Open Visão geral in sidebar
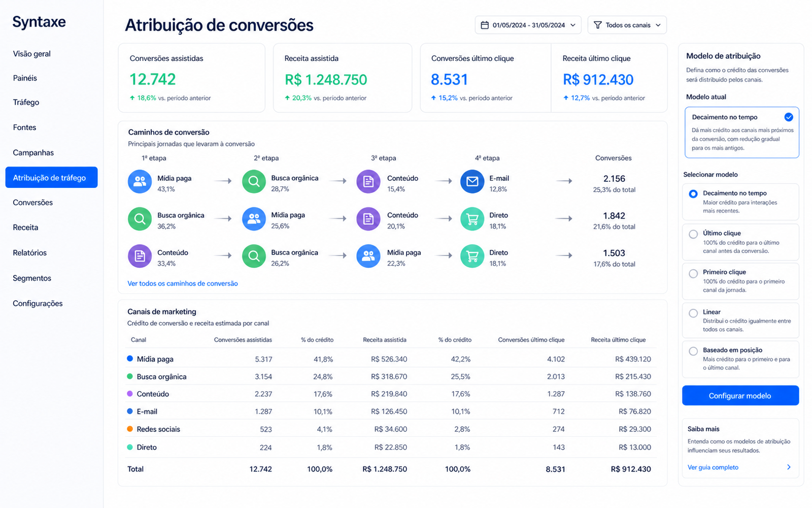The height and width of the screenshot is (508, 812). 32,54
